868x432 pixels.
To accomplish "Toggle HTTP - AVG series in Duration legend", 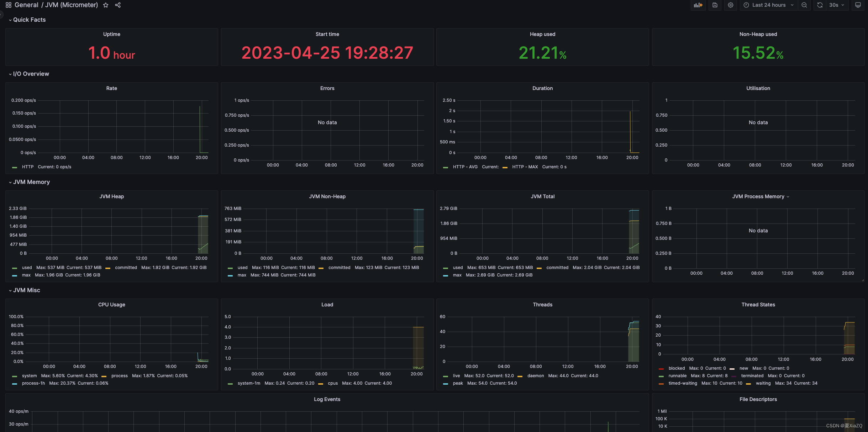I will (x=465, y=167).
